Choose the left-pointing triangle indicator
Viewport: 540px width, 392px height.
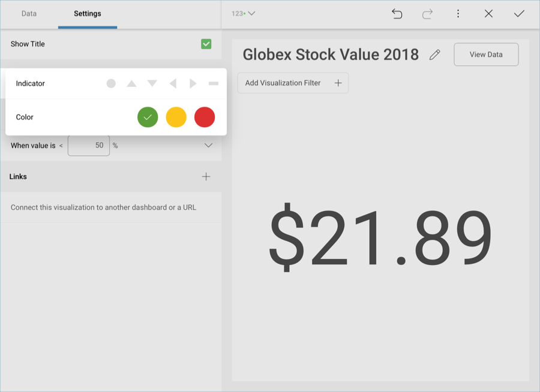[x=173, y=84]
